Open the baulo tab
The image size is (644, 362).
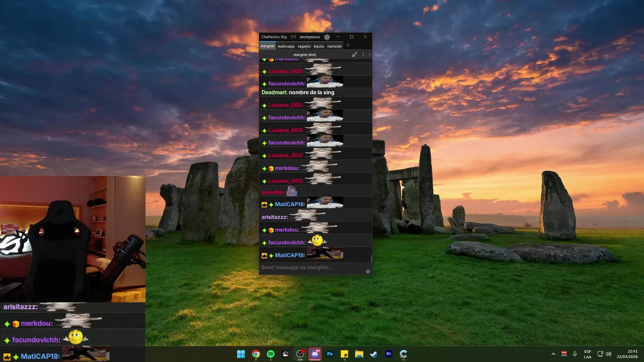point(319,46)
